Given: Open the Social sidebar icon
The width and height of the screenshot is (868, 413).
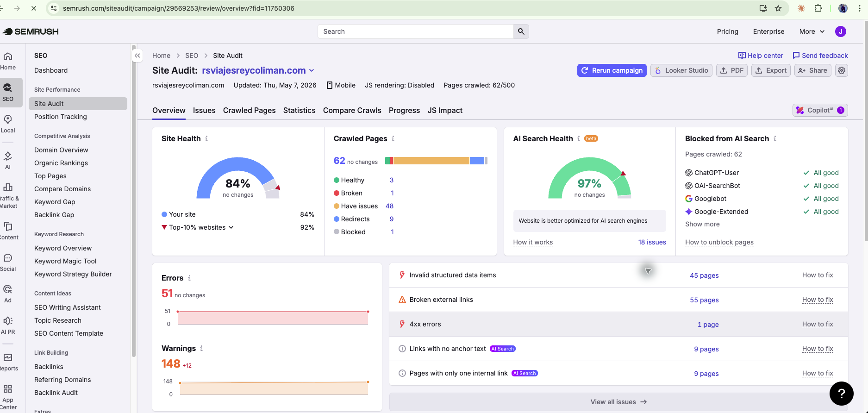Looking at the screenshot, I should click(x=8, y=263).
